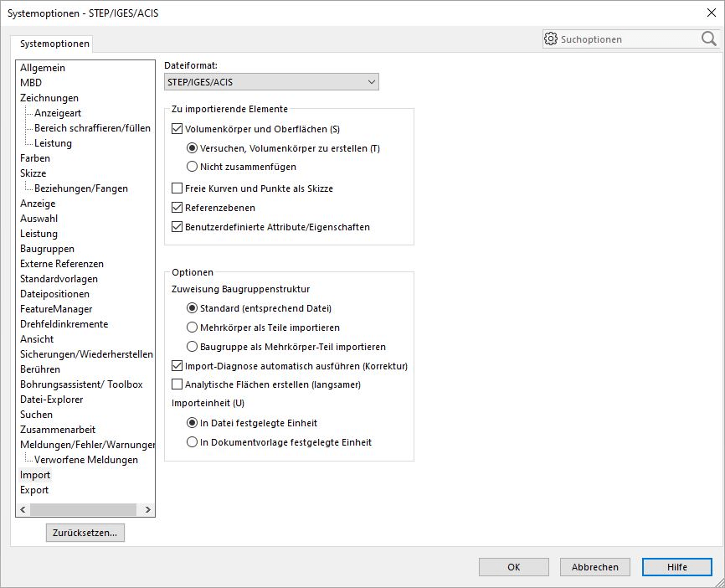This screenshot has width=725, height=588.
Task: Switch to the Systemoptionen tab
Action: click(x=54, y=43)
